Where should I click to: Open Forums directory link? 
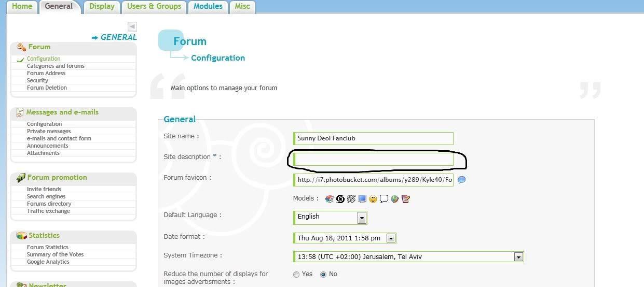pyautogui.click(x=49, y=204)
